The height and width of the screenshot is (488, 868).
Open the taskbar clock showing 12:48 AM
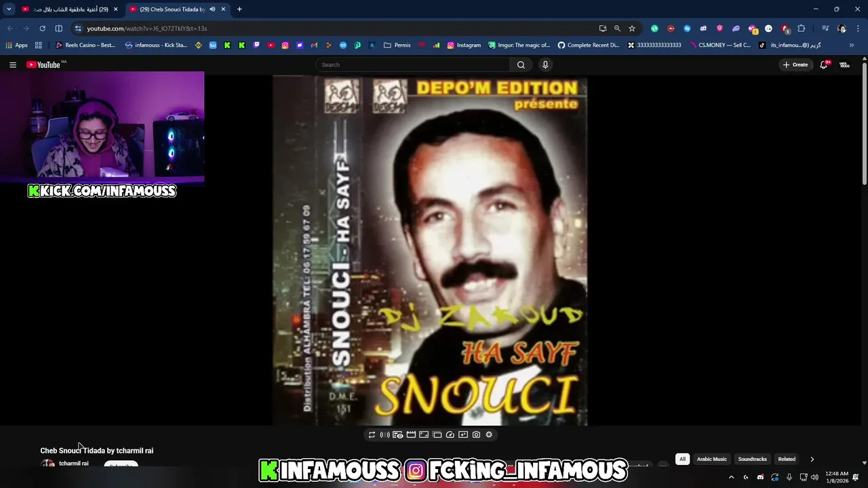837,477
